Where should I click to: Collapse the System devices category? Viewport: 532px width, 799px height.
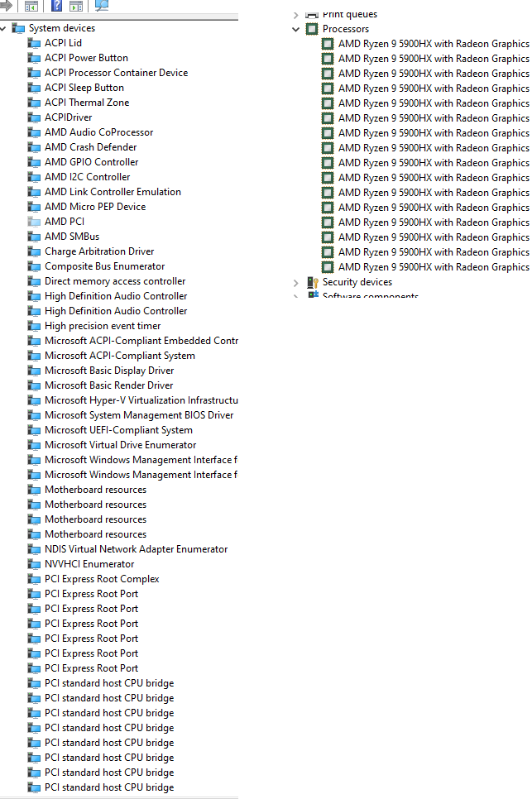[3, 28]
